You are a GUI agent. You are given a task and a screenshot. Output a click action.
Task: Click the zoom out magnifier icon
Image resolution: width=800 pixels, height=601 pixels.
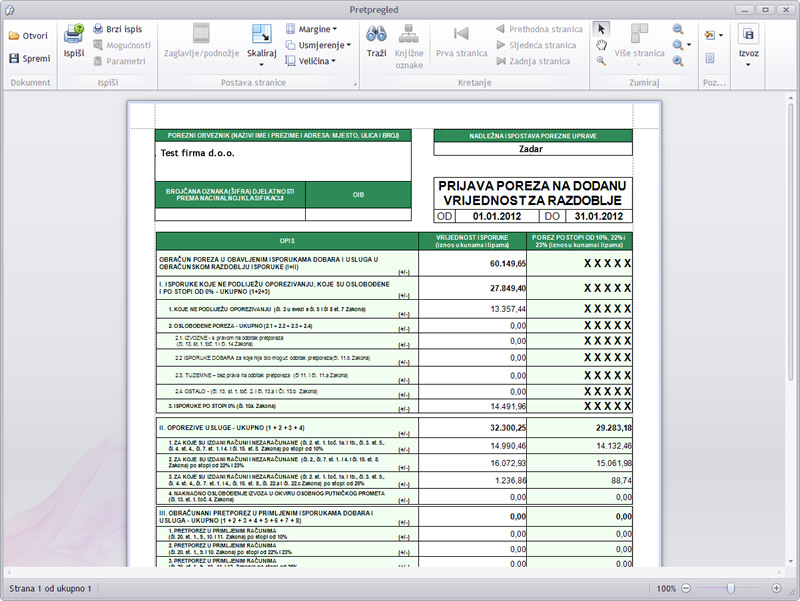678,29
